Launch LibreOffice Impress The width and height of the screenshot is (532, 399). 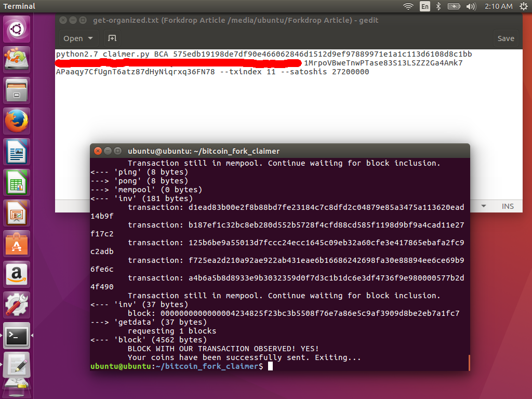16,212
